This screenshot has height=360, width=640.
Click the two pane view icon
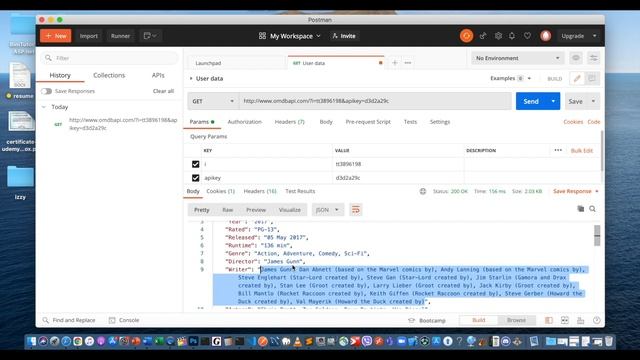click(x=564, y=320)
